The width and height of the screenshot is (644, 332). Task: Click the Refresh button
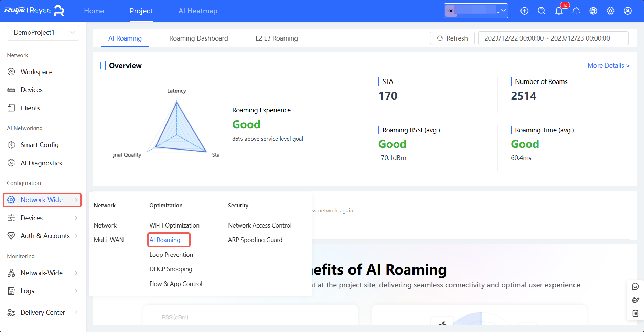coord(452,38)
